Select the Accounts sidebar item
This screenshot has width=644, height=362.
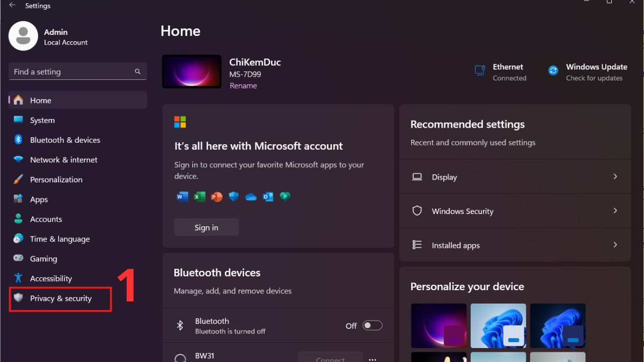pyautogui.click(x=46, y=219)
